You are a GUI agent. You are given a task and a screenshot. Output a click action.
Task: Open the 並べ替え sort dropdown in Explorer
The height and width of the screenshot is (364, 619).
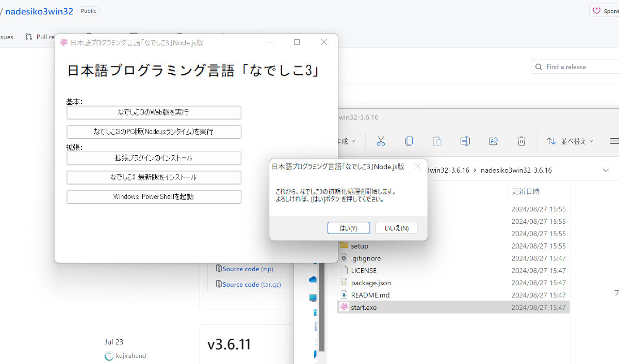(569, 141)
